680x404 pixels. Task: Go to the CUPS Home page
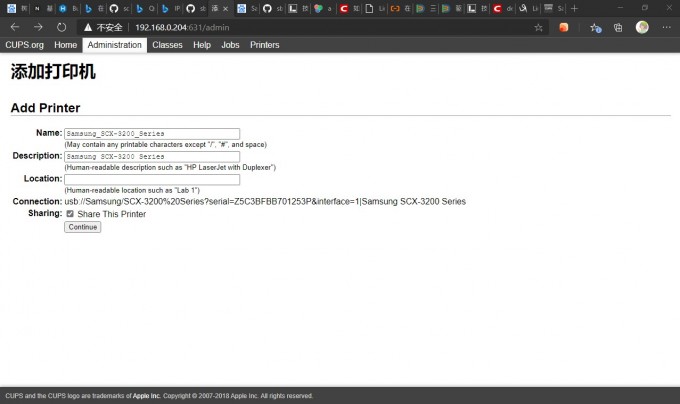tap(65, 45)
